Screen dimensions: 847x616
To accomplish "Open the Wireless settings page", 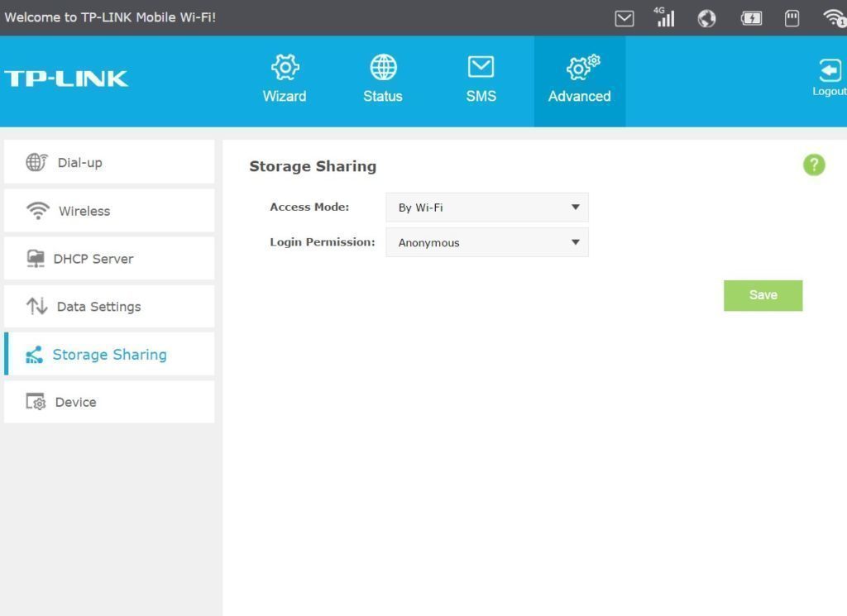I will 109,211.
